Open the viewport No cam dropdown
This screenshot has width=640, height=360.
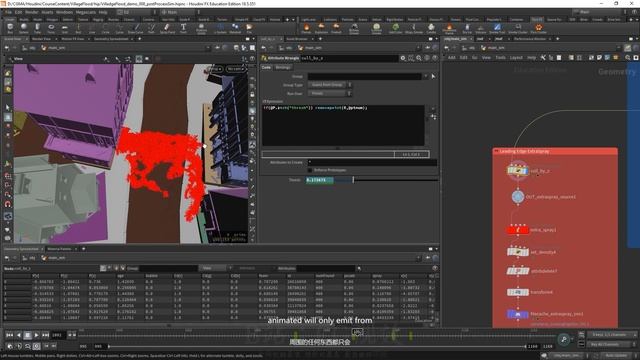[x=236, y=69]
